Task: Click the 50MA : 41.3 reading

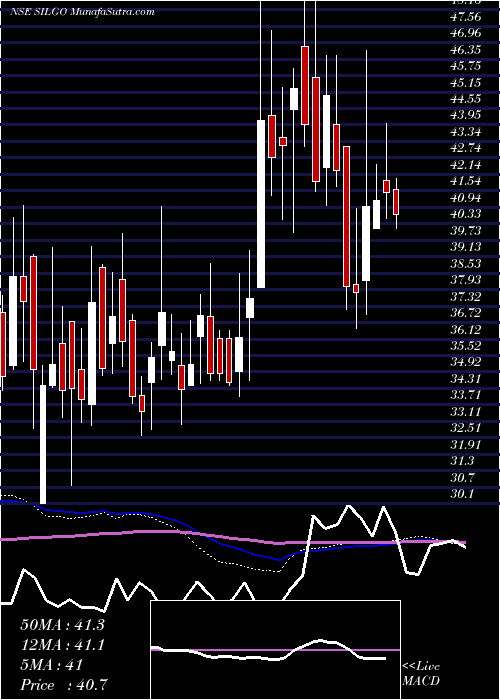Action: click(x=62, y=625)
